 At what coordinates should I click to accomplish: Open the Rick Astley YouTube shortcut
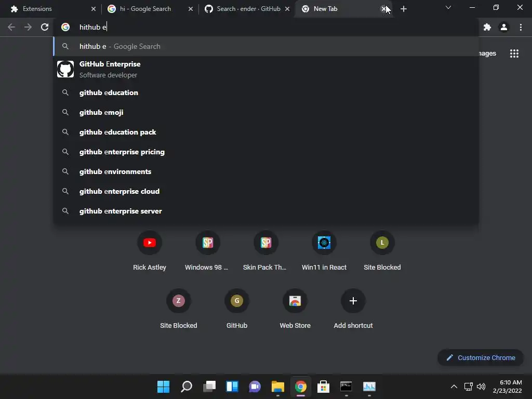click(x=150, y=250)
